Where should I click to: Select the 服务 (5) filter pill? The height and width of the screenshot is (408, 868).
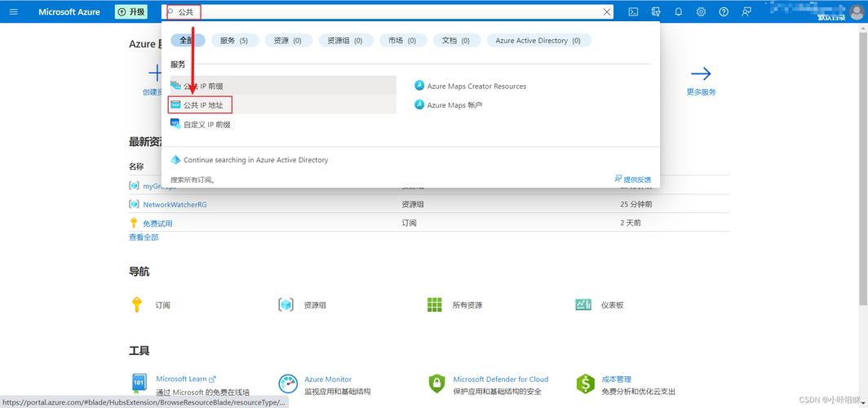(234, 41)
